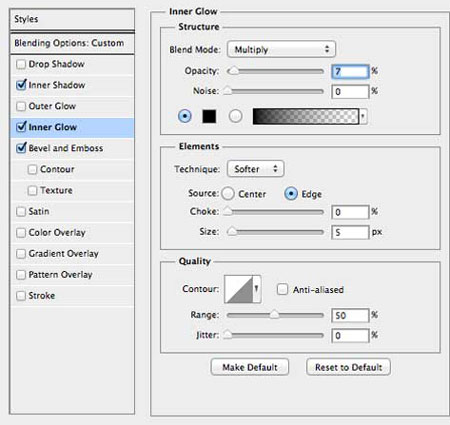Click the black glow color swatch
450x425 pixels.
pos(209,116)
